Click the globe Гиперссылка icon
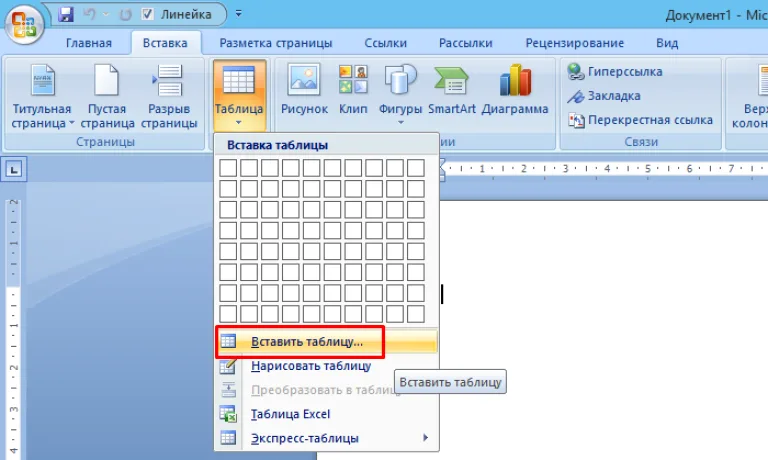 576,72
